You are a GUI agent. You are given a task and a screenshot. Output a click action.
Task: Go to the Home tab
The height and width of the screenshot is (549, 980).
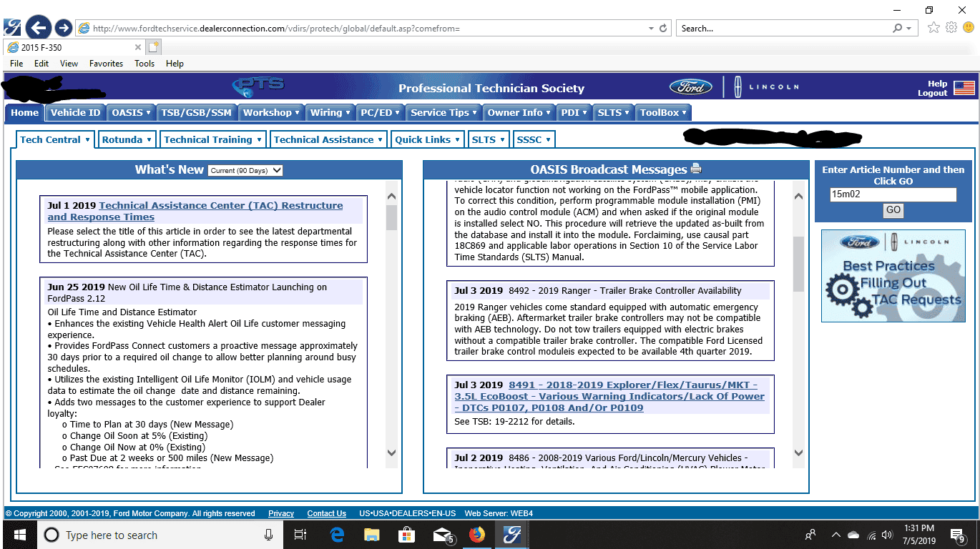point(25,112)
